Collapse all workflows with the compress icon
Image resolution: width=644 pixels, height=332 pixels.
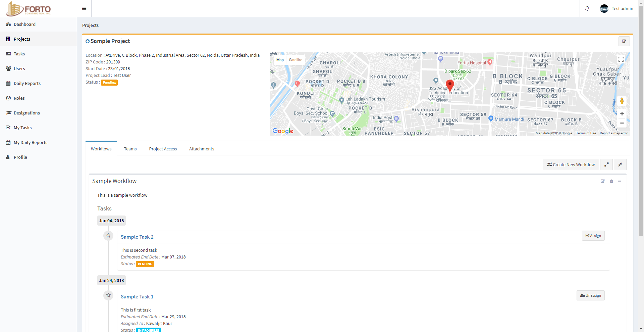coord(620,164)
